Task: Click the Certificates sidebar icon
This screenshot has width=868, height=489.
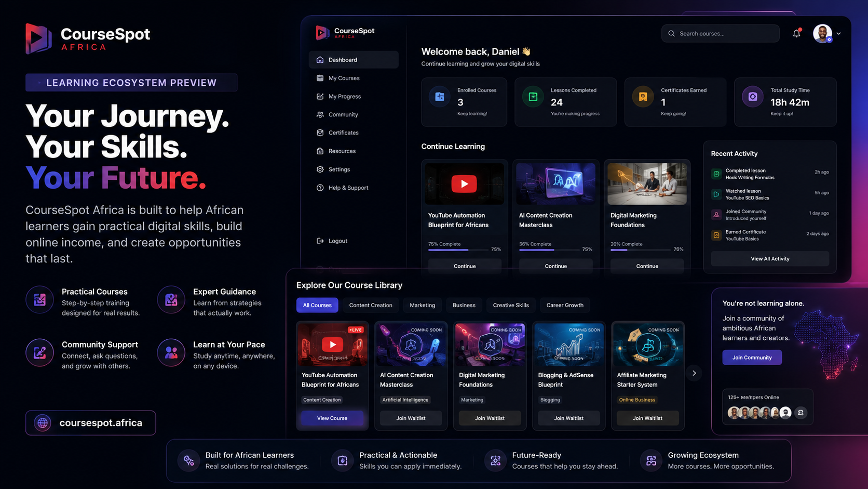Action: coord(320,133)
